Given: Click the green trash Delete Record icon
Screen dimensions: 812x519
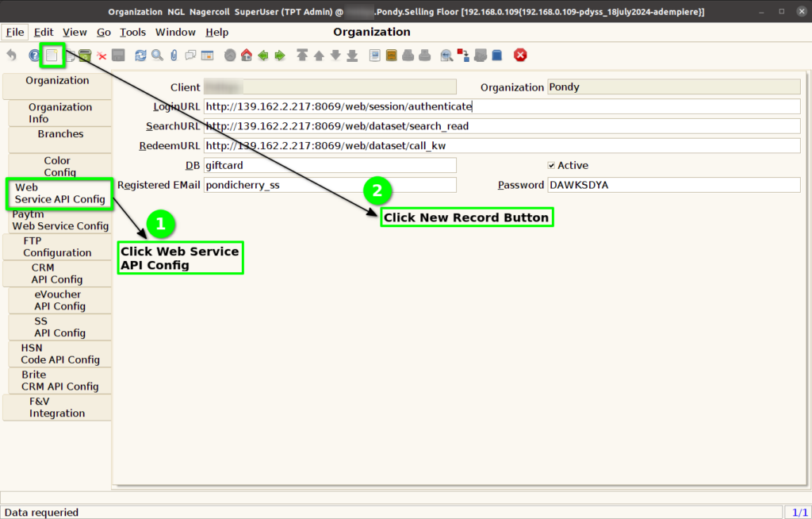Looking at the screenshot, I should click(85, 55).
